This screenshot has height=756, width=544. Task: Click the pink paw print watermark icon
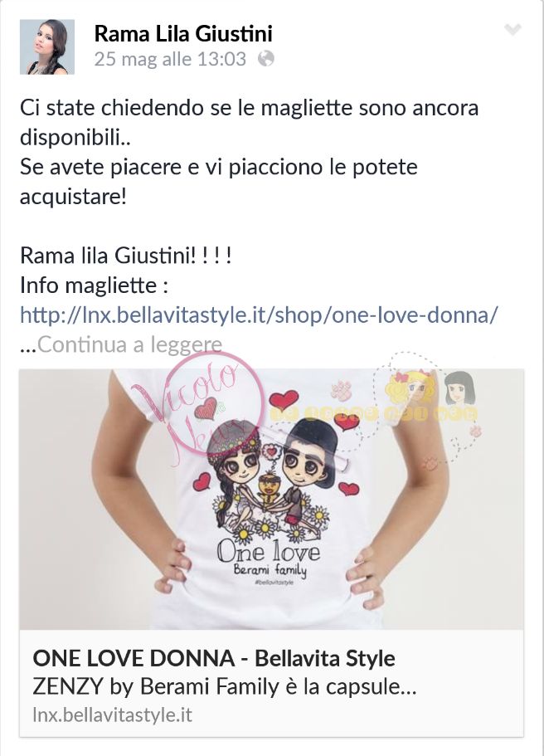pos(341,389)
